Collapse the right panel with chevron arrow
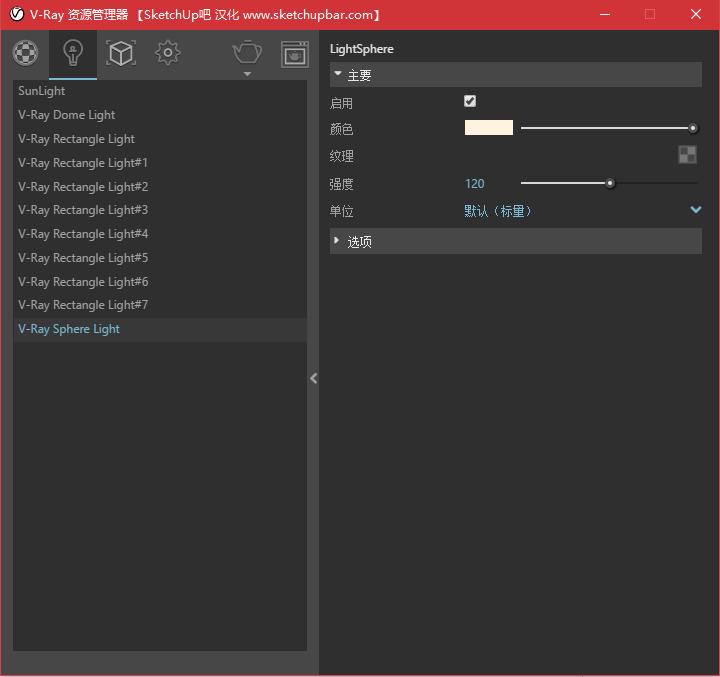 pyautogui.click(x=314, y=378)
